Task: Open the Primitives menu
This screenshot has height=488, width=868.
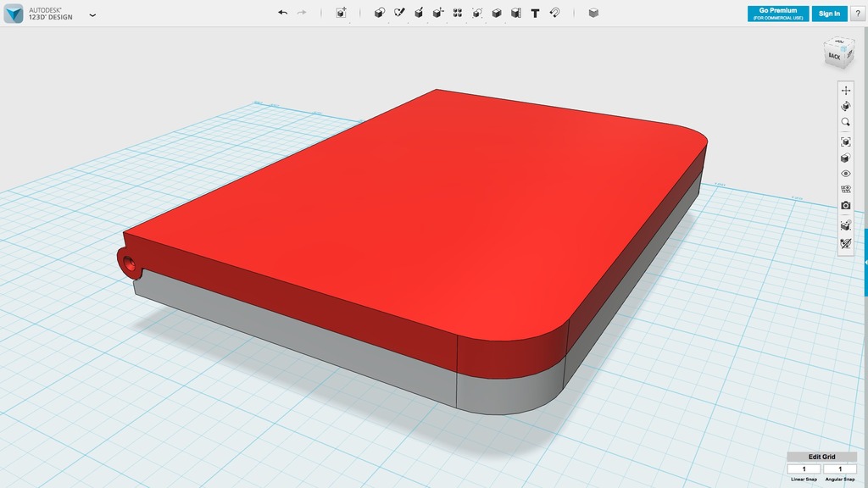Action: 379,13
